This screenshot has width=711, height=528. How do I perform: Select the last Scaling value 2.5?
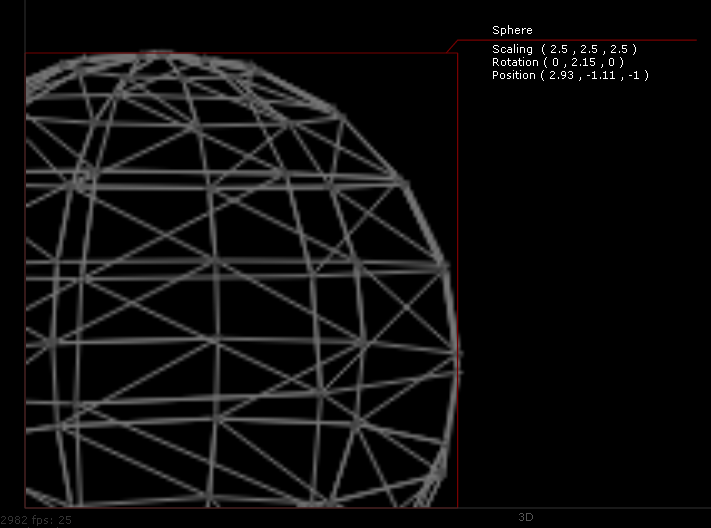[618, 49]
